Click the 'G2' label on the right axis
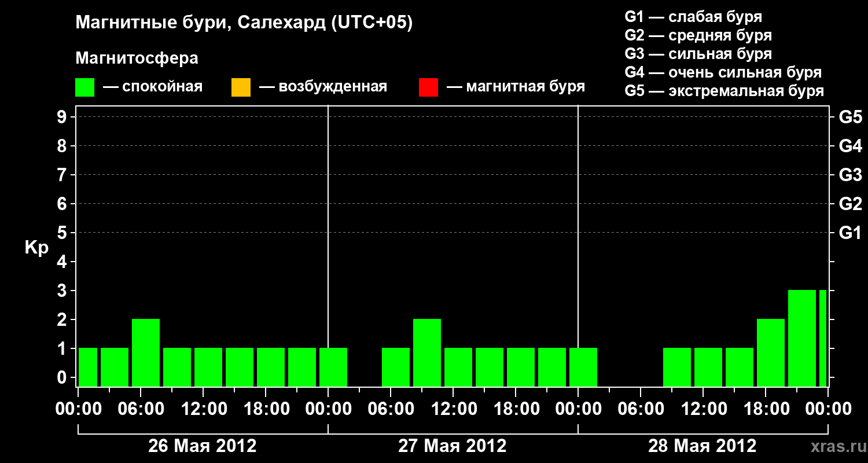The width and height of the screenshot is (868, 463). click(850, 204)
